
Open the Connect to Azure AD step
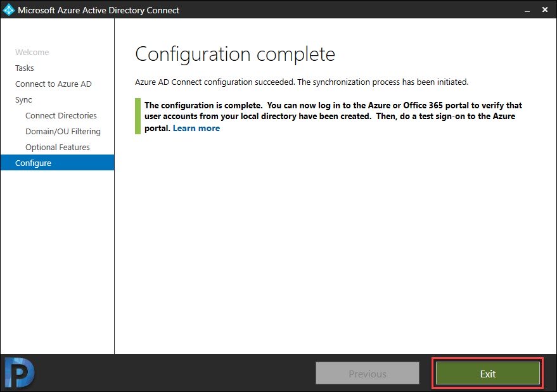[x=53, y=84]
